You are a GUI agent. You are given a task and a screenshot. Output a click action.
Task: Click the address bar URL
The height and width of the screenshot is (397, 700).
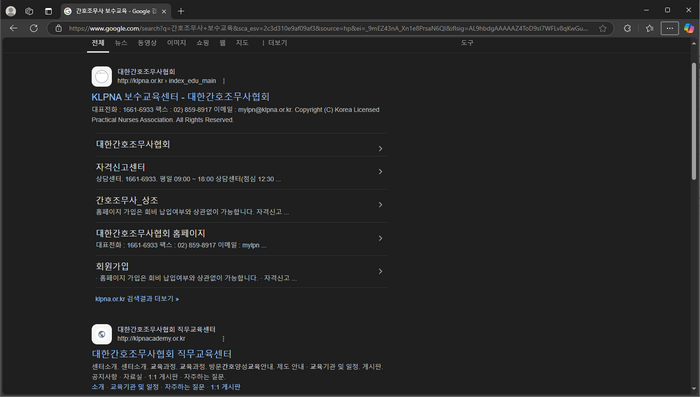tap(328, 28)
